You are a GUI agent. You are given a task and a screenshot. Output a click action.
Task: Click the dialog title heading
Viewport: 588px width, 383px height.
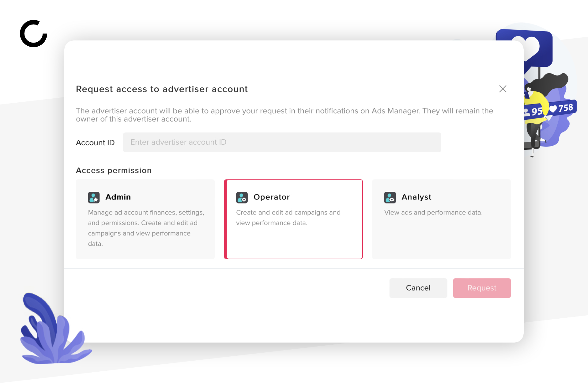[x=162, y=89]
